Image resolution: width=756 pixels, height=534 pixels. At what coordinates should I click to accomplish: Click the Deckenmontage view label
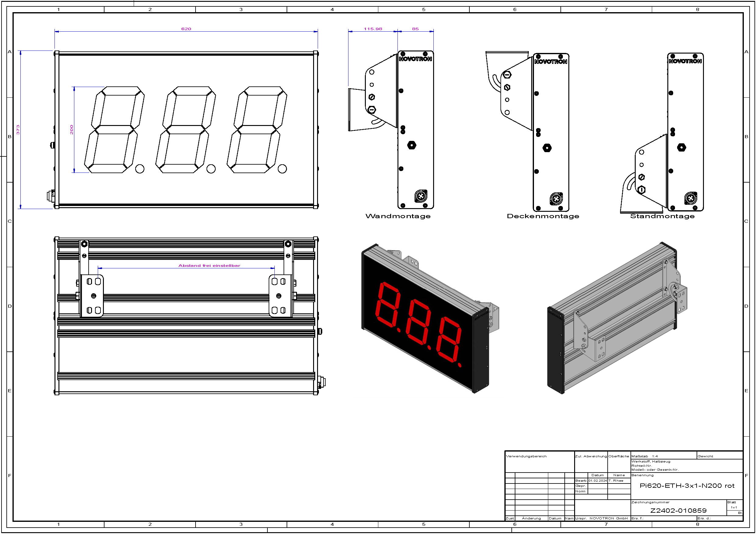(x=543, y=216)
